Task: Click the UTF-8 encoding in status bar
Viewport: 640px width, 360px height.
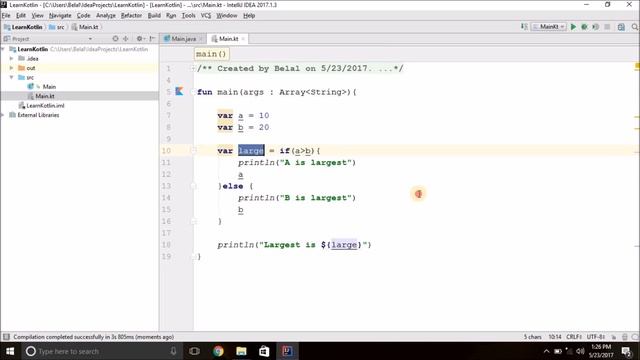Action: [596, 337]
